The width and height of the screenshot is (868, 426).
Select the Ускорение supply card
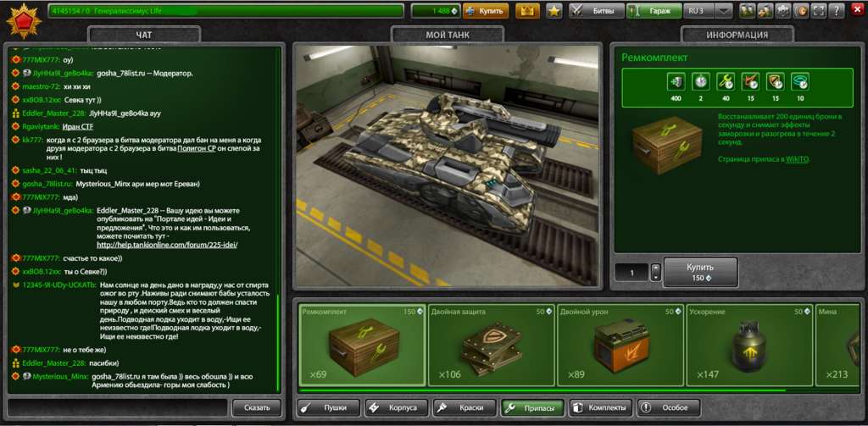750,345
